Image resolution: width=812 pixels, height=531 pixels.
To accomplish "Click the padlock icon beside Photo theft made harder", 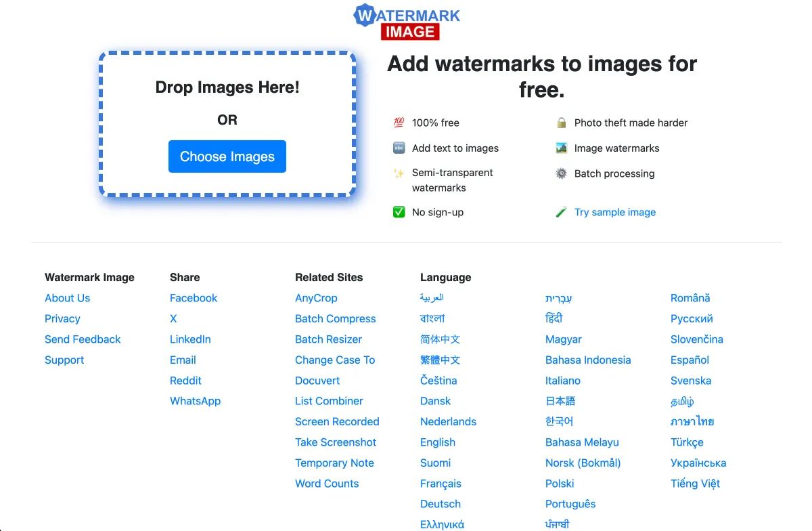I will pos(560,123).
